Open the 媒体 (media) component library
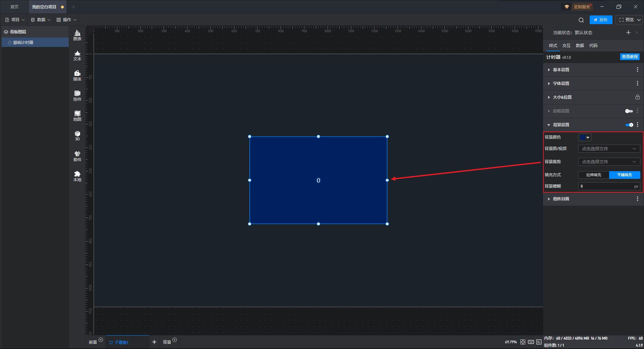 tap(77, 76)
